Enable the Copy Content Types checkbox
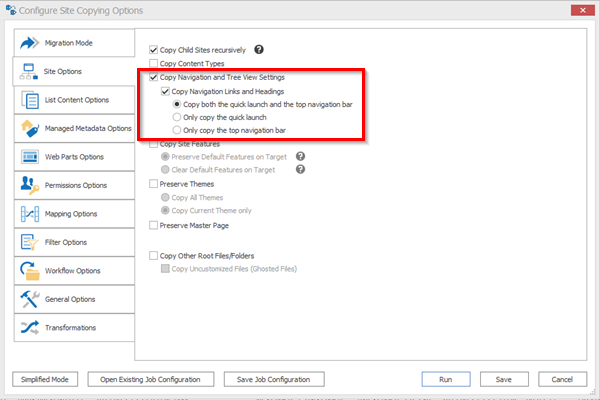 [x=153, y=63]
